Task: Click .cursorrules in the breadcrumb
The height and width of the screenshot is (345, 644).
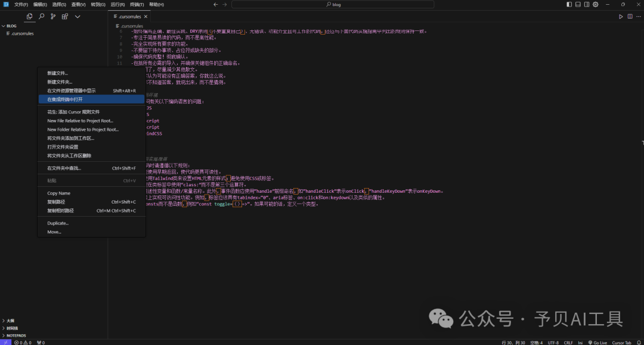Action: pyautogui.click(x=131, y=26)
